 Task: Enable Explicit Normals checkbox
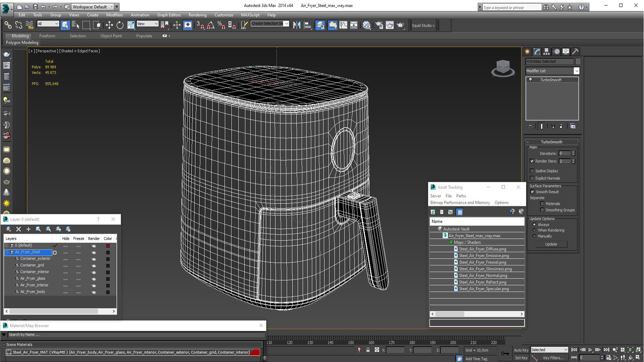532,178
